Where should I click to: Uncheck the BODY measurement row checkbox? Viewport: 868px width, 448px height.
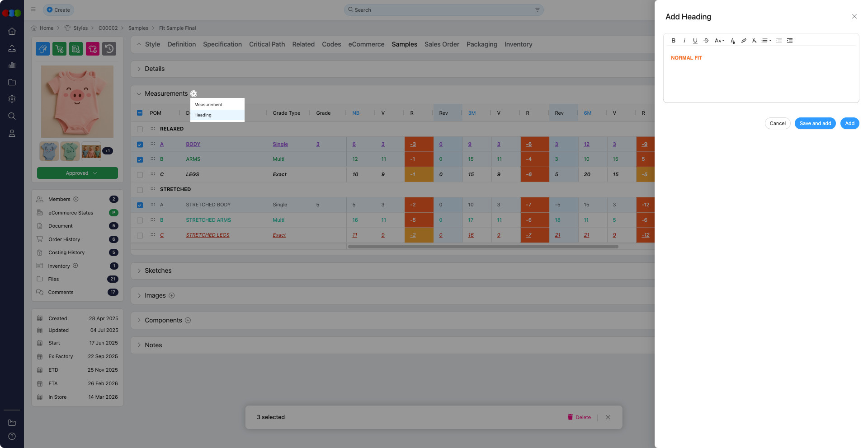click(x=140, y=145)
